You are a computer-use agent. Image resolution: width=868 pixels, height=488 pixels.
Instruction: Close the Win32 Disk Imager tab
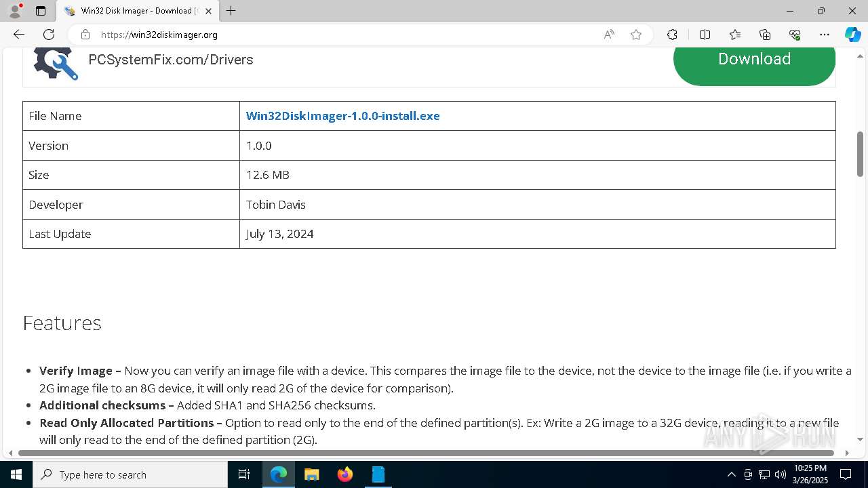pyautogui.click(x=209, y=11)
